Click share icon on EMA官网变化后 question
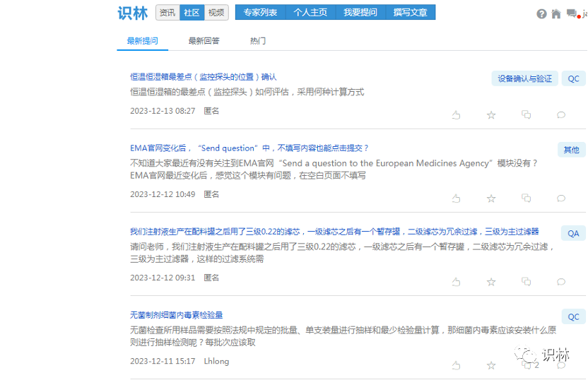The height and width of the screenshot is (380, 588). pyautogui.click(x=526, y=198)
